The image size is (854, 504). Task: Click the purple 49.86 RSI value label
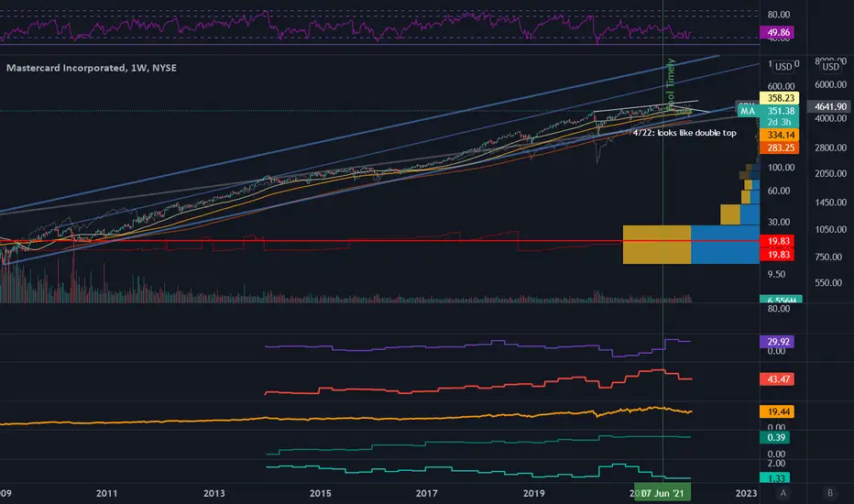777,33
